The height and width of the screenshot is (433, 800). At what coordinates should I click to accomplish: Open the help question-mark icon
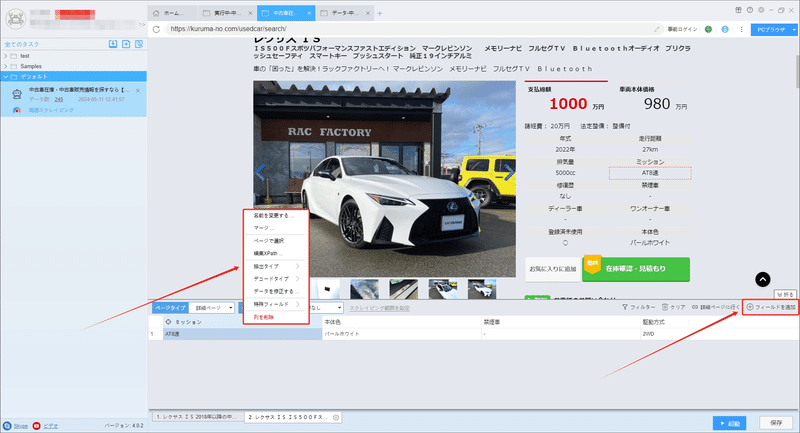pyautogui.click(x=749, y=10)
